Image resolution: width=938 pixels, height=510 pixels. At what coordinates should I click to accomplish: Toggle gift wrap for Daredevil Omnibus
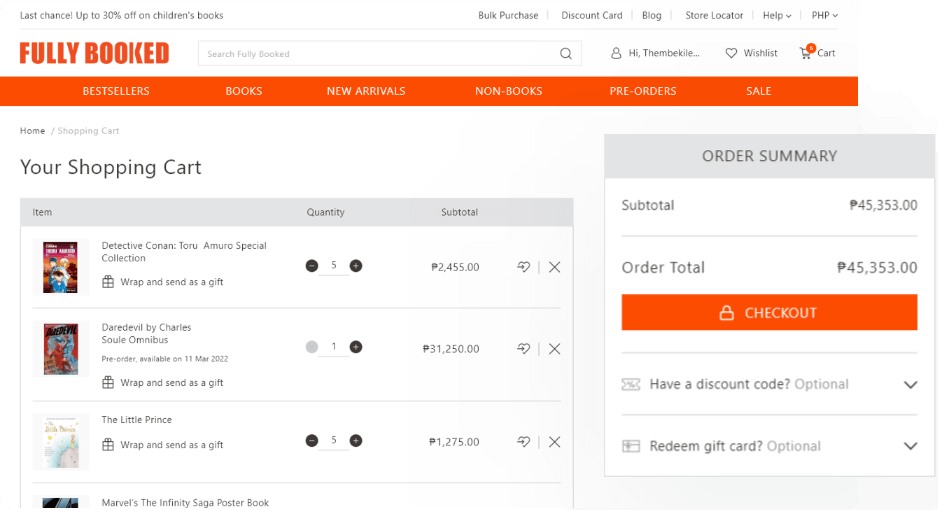[108, 383]
